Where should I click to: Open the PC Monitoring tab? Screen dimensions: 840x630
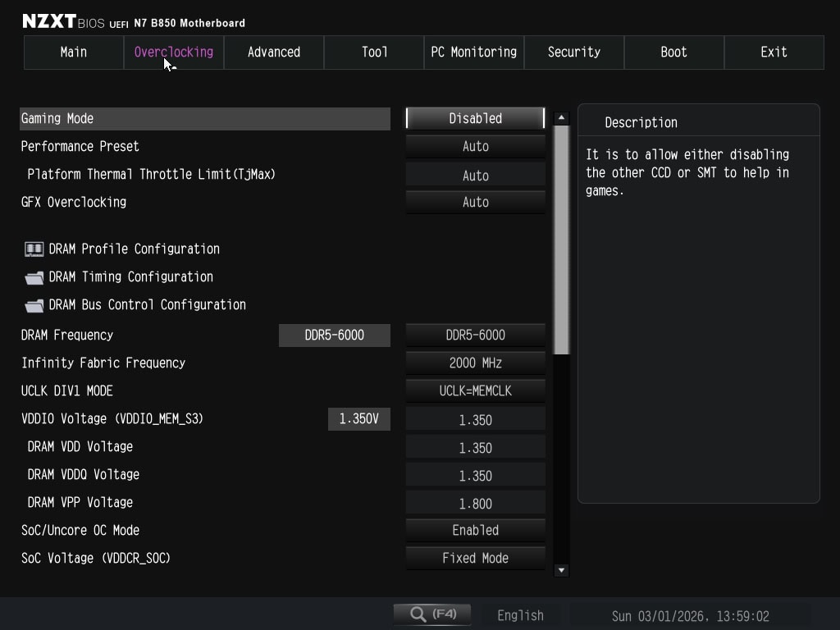[474, 52]
